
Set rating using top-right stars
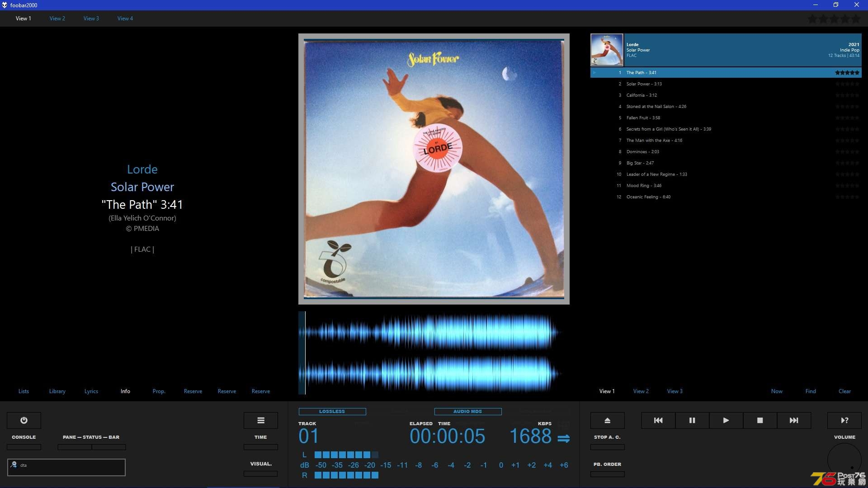[x=834, y=19]
